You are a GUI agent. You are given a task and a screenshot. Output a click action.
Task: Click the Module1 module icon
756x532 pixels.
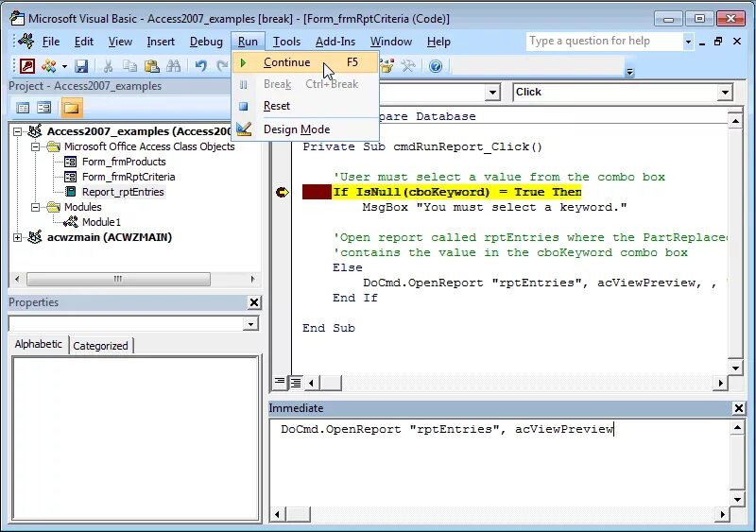(70, 222)
